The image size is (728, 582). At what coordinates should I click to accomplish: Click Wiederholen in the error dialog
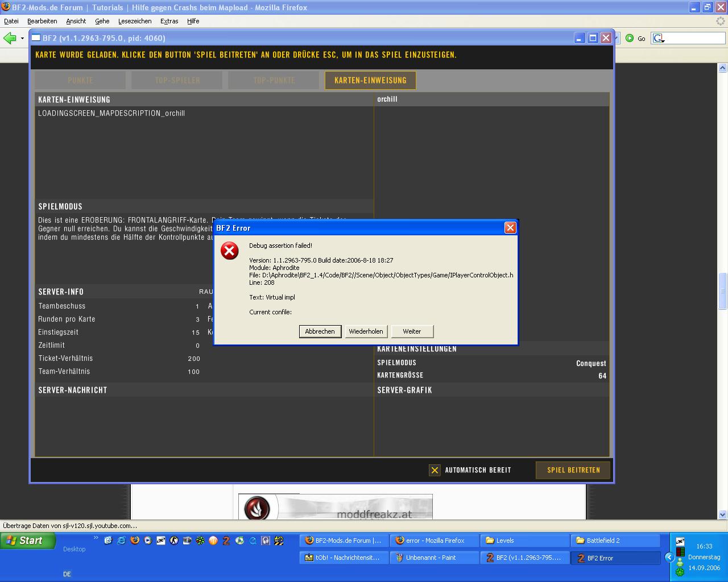pos(366,331)
